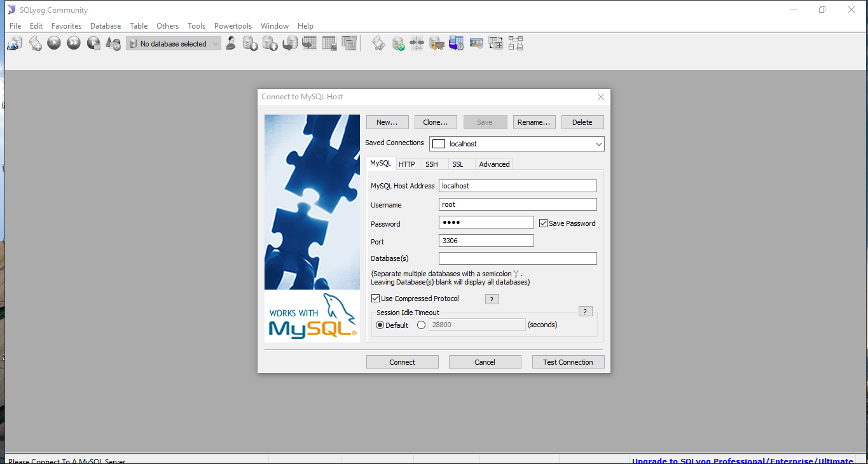Click the Test Connection button
Image resolution: width=868 pixels, height=464 pixels.
pos(568,362)
